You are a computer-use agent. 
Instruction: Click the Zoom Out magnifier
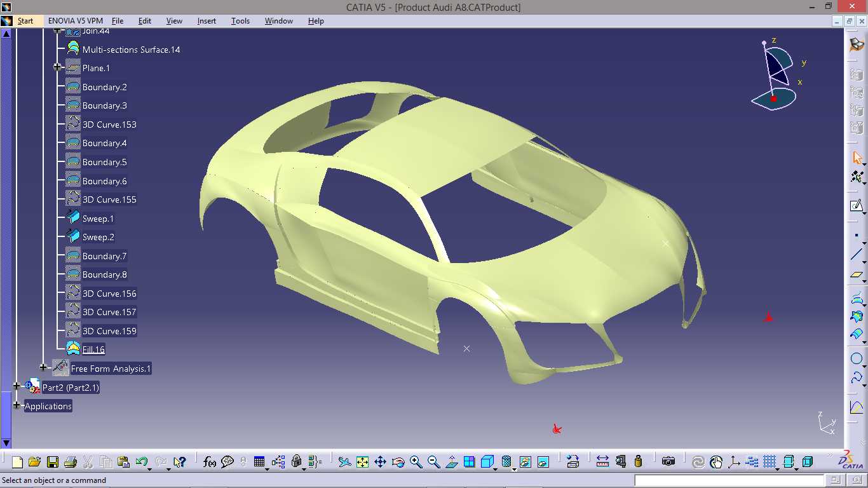(433, 462)
